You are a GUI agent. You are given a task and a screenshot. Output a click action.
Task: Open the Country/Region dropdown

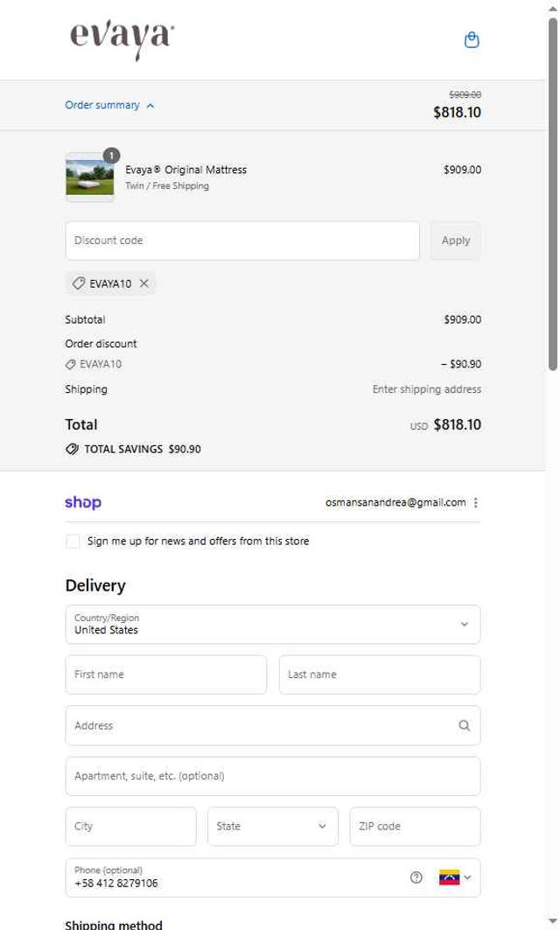(x=273, y=625)
